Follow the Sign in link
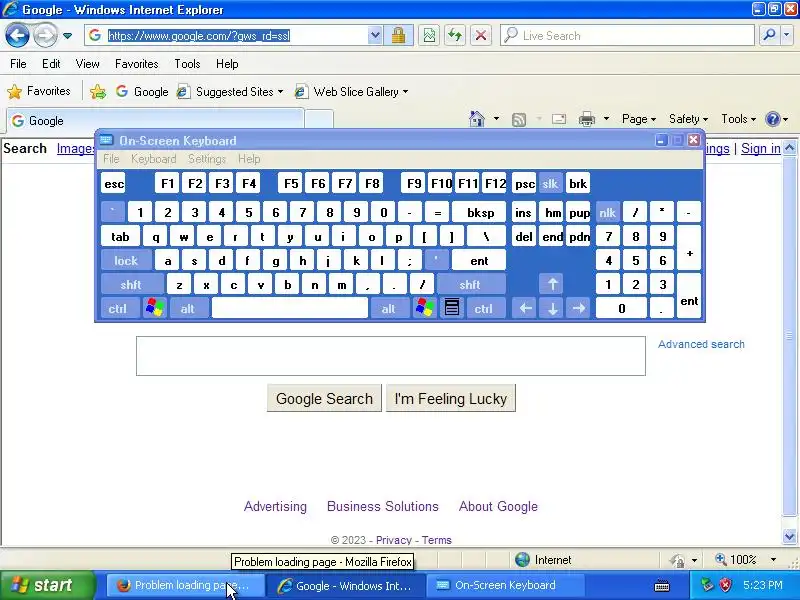 click(x=761, y=148)
